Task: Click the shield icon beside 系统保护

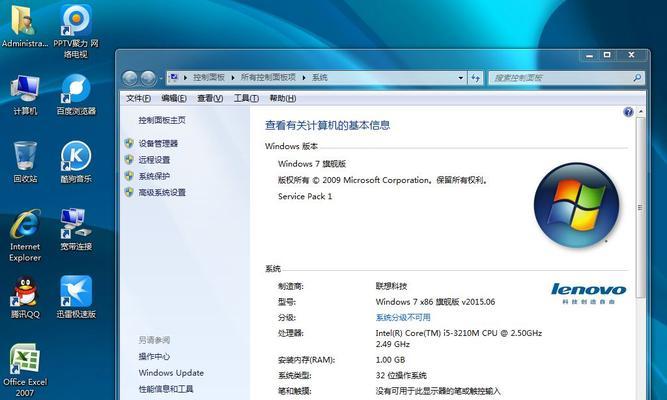Action: 129,176
